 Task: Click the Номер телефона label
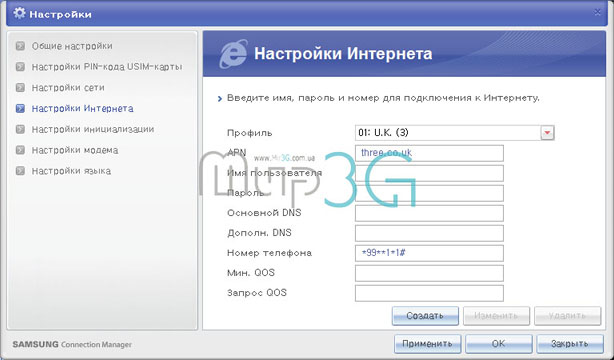[269, 253]
